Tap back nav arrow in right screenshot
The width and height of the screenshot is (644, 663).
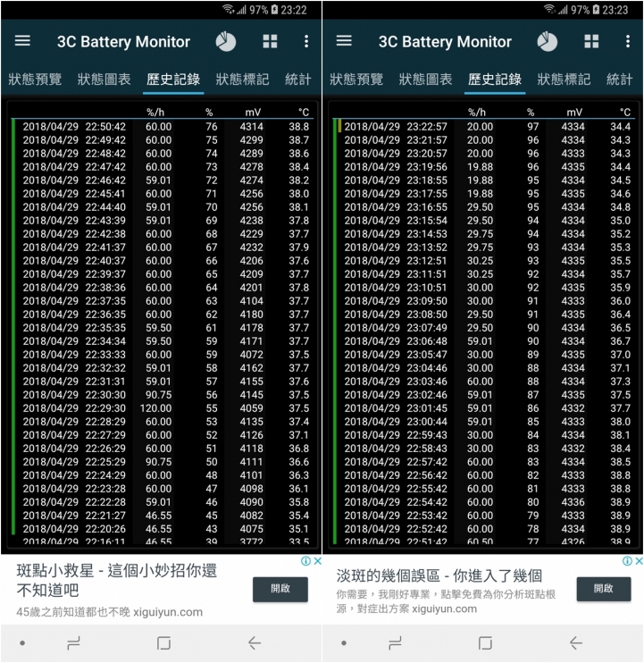coord(576,643)
